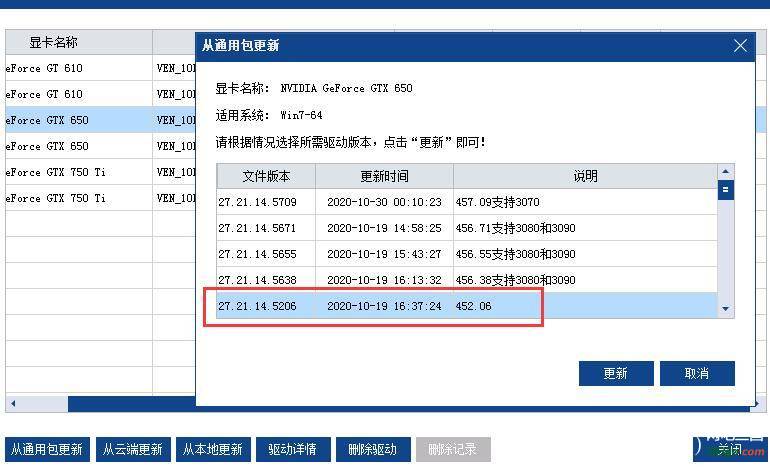Click the 取消 button in dialog
770x467 pixels.
(697, 374)
